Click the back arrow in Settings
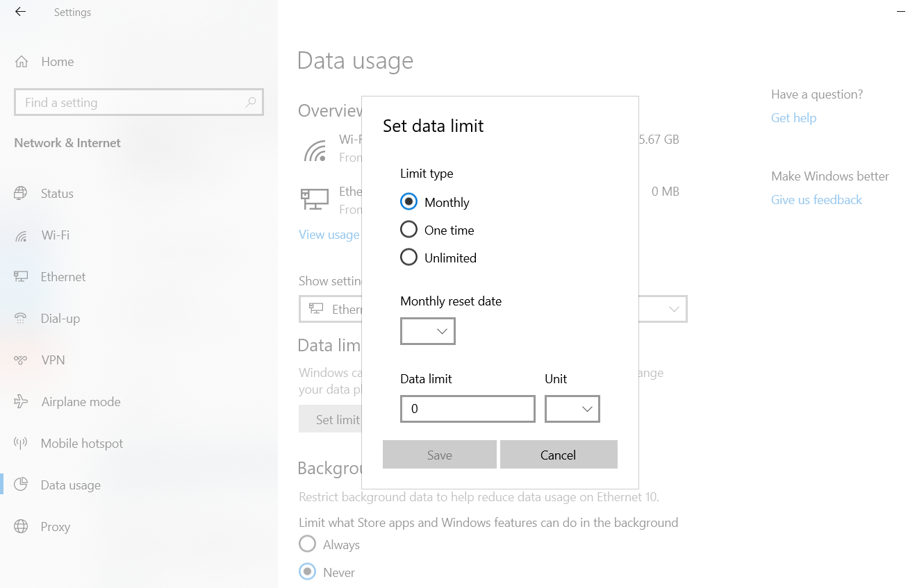The width and height of the screenshot is (908, 588). click(x=20, y=12)
